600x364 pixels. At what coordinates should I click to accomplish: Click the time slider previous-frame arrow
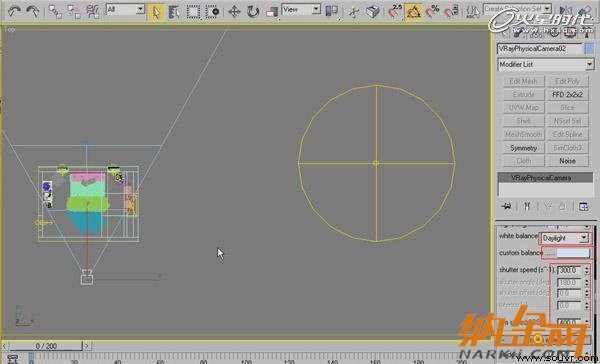pyautogui.click(x=5, y=346)
